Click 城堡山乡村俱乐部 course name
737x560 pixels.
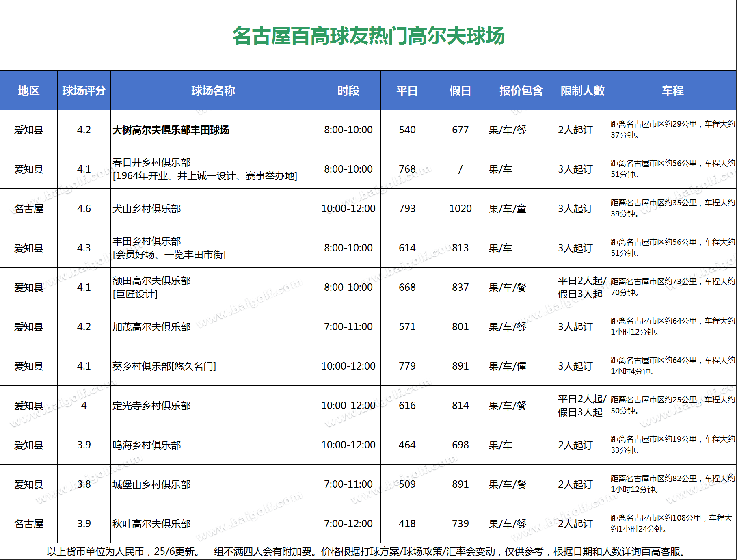tap(151, 484)
